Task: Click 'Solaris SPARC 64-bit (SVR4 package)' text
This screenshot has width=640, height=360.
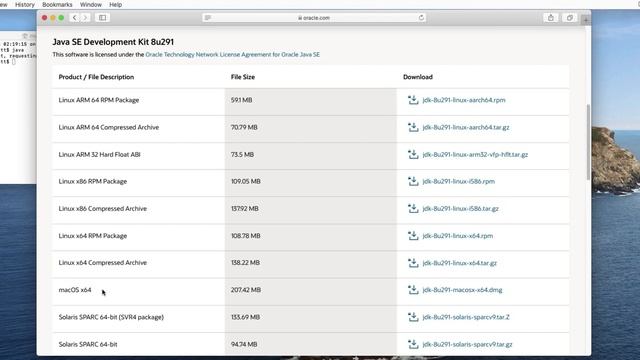Action: tap(111, 317)
